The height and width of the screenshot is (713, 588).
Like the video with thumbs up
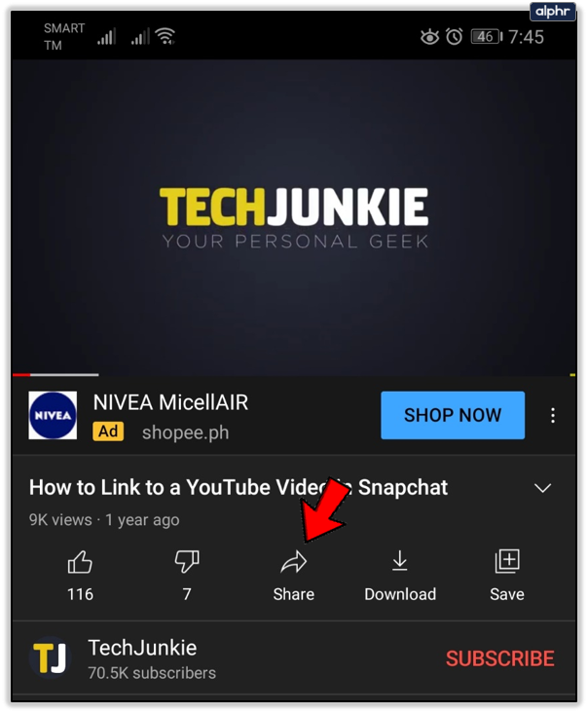(80, 562)
